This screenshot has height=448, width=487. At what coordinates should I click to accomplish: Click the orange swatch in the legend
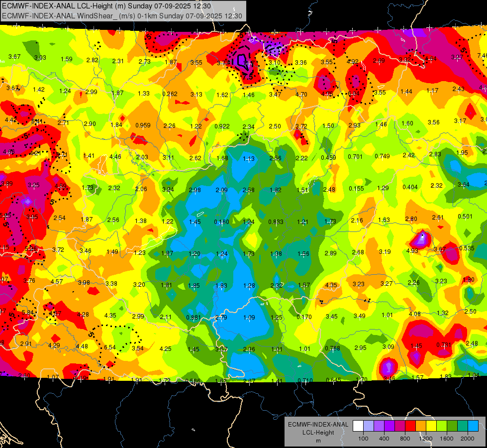[421, 426]
